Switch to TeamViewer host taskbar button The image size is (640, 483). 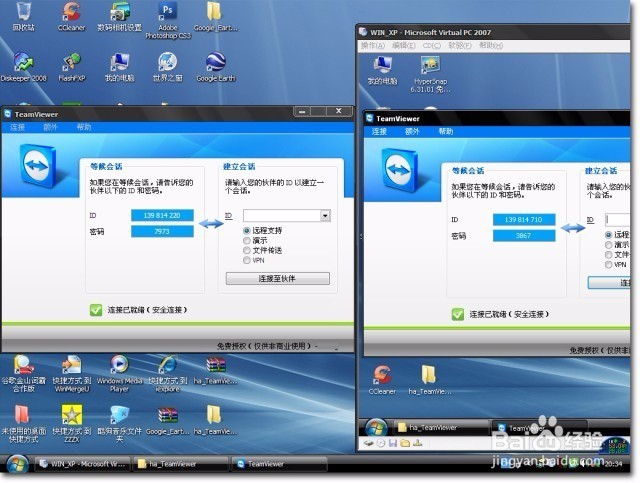(279, 464)
